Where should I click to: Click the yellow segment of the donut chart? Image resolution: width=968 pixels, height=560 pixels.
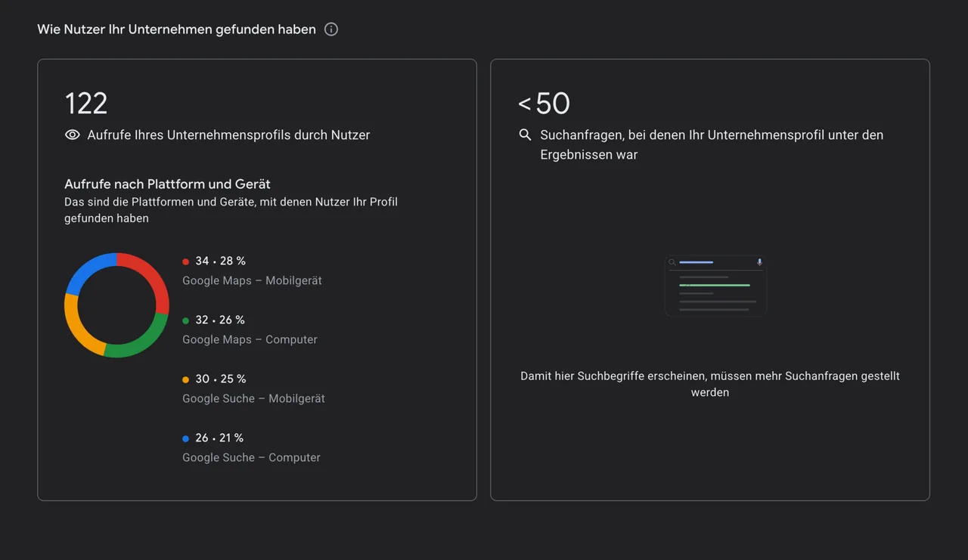77,330
